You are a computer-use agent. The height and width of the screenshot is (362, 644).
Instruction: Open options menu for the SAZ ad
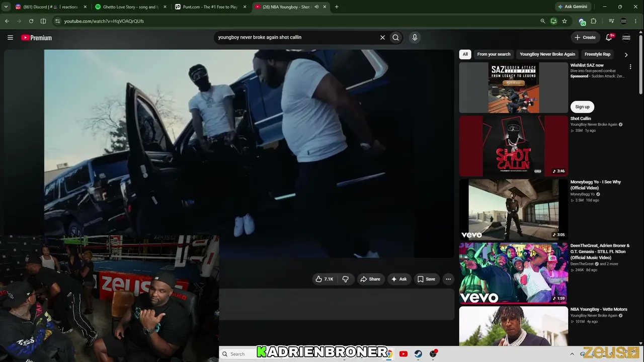[x=630, y=66]
